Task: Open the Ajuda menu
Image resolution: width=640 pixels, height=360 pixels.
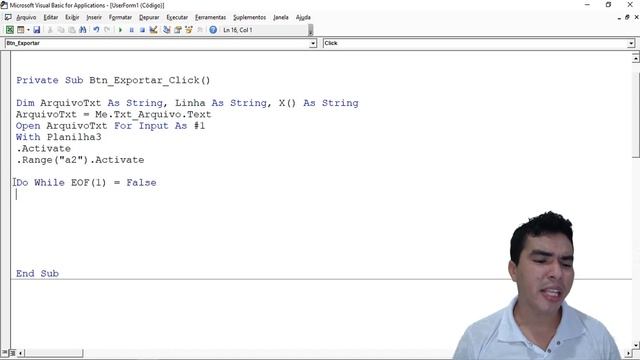Action: pos(303,17)
